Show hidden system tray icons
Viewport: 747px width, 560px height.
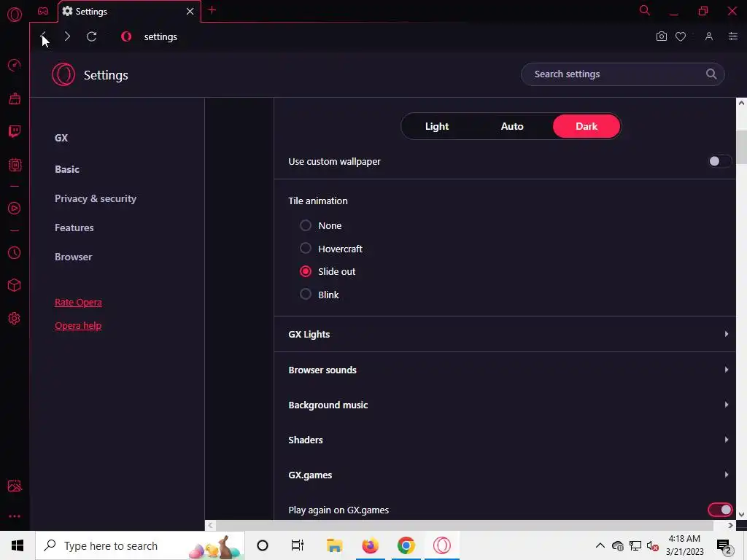pos(600,545)
